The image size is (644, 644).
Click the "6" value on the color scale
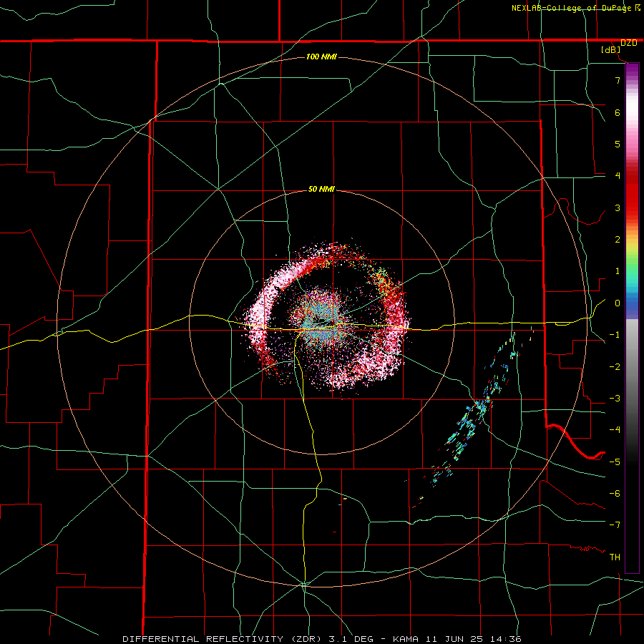(x=618, y=112)
